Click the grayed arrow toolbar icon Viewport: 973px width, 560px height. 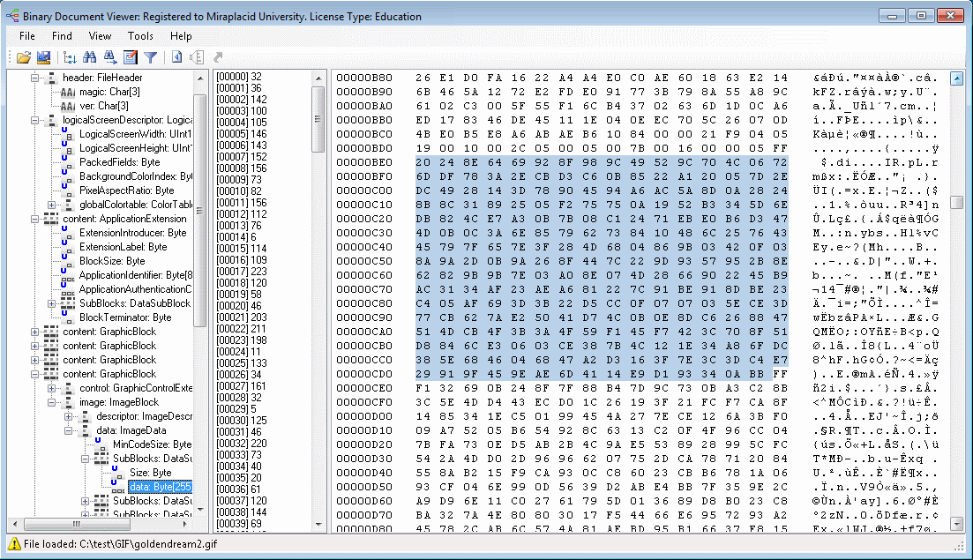[218, 57]
